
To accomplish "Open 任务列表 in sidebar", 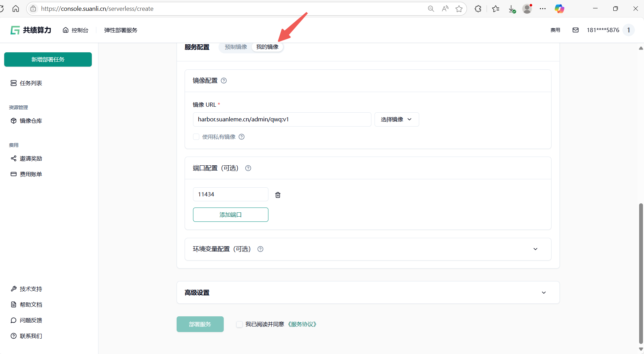I will click(31, 83).
